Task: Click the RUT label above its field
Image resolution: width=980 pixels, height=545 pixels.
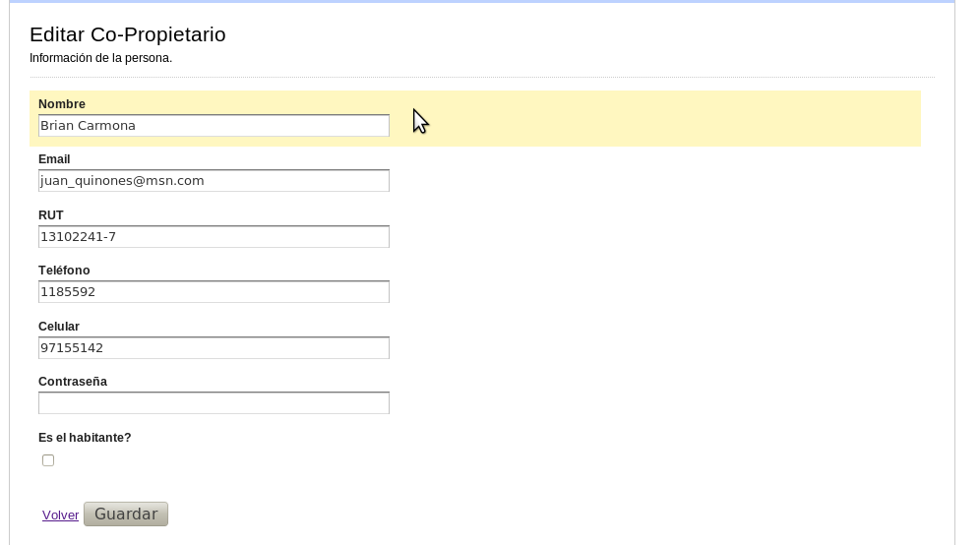Action: click(x=50, y=215)
